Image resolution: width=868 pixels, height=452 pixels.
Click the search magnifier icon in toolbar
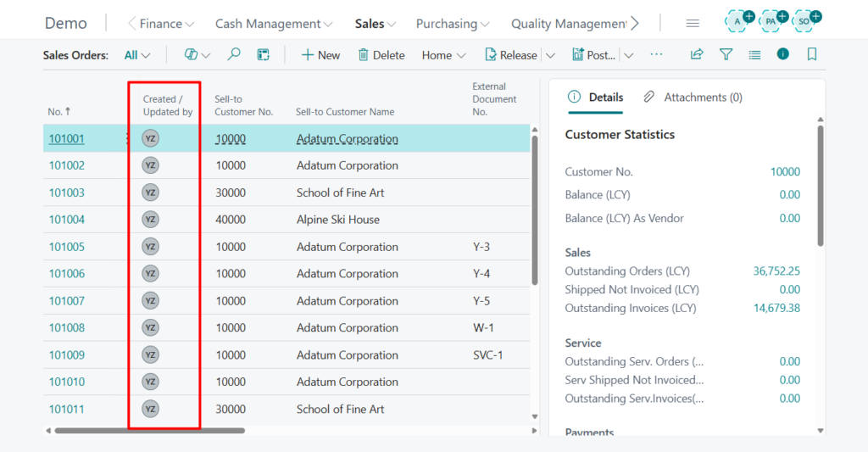tap(234, 54)
